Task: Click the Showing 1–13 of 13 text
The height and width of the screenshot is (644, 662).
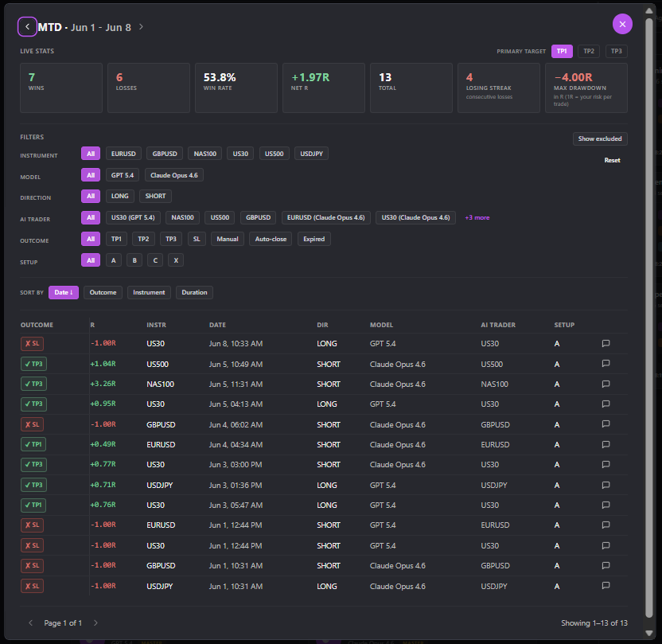Action: coord(594,623)
